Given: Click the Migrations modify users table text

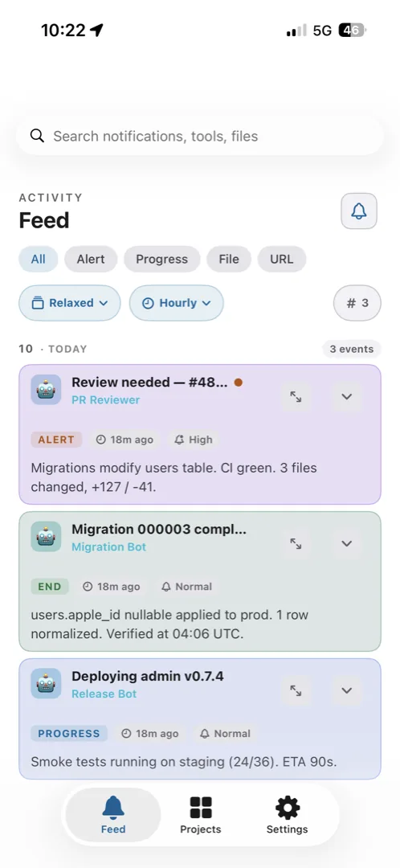Looking at the screenshot, I should click(x=173, y=477).
